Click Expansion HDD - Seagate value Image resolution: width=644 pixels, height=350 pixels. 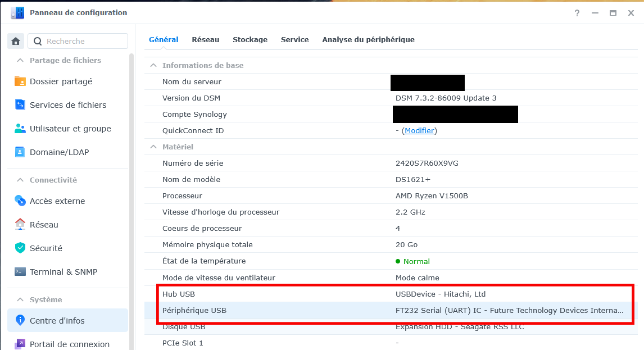click(x=460, y=327)
